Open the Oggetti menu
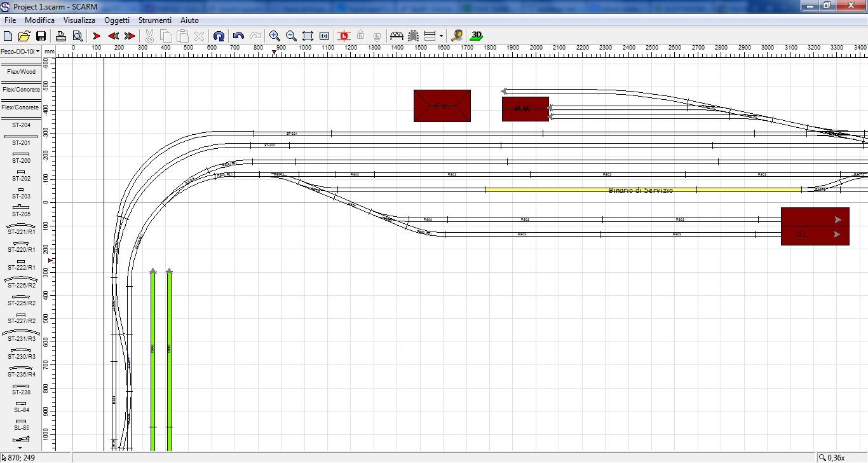The height and width of the screenshot is (463, 868). tap(117, 20)
